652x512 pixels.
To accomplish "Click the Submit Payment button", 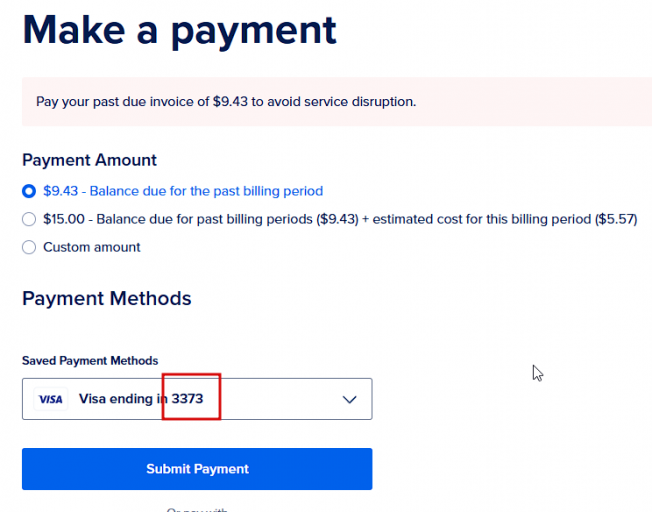I will 197,469.
